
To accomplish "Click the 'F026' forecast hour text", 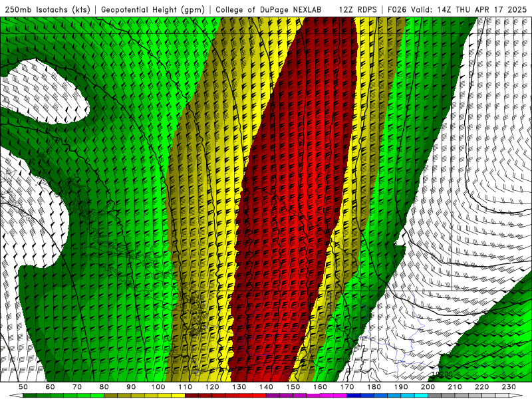I will tap(396, 9).
